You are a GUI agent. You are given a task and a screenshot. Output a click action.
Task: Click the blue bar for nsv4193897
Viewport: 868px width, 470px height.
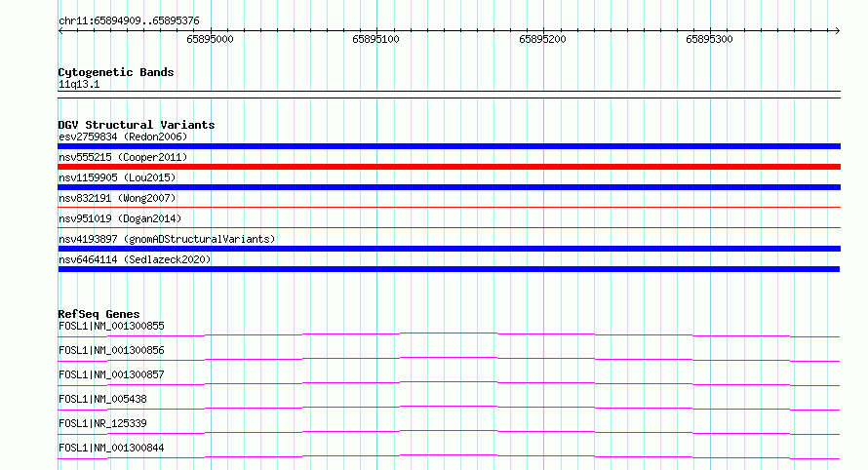coord(449,249)
